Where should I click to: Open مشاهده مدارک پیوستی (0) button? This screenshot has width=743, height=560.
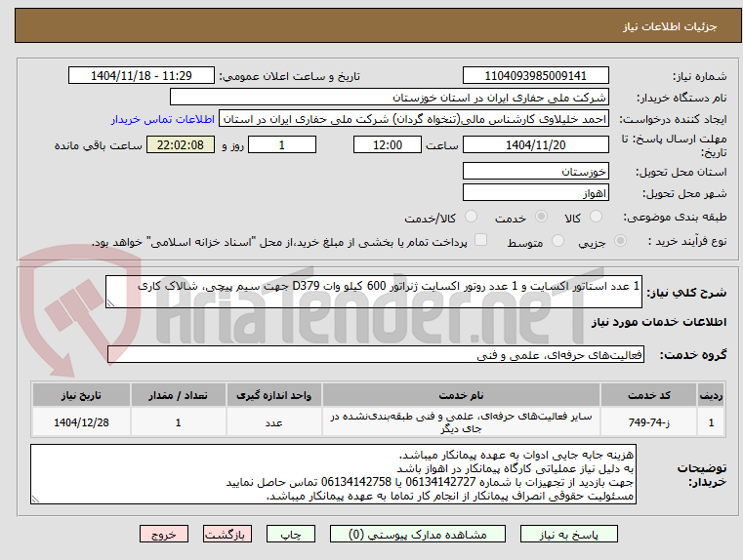tap(418, 534)
